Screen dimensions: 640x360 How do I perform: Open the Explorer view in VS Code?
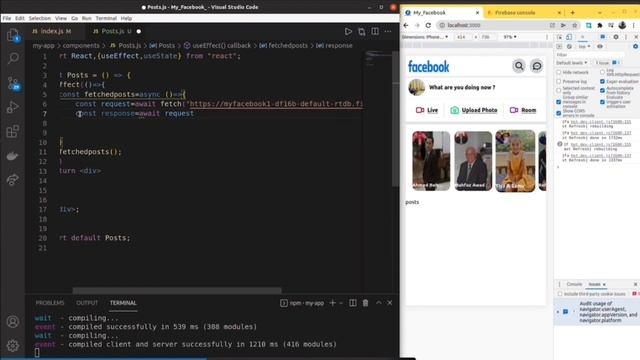13,35
